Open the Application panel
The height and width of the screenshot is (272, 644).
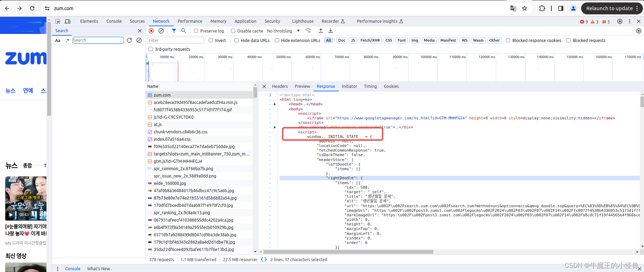[x=245, y=21]
